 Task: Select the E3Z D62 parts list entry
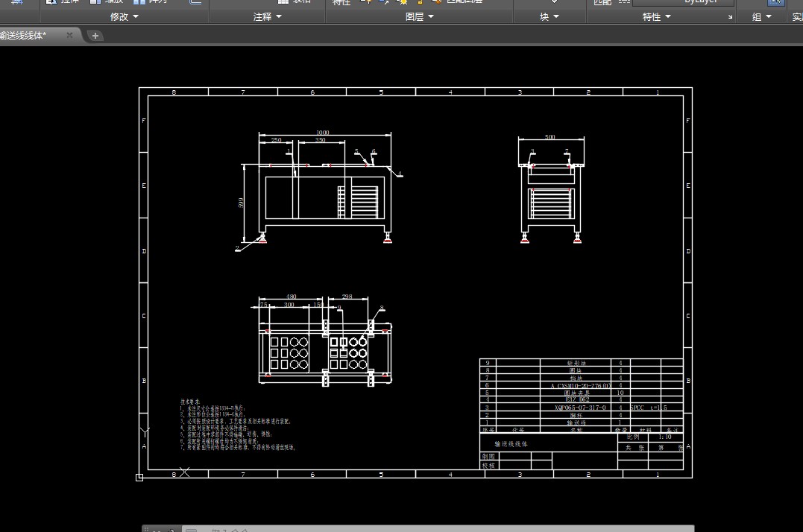(577, 399)
